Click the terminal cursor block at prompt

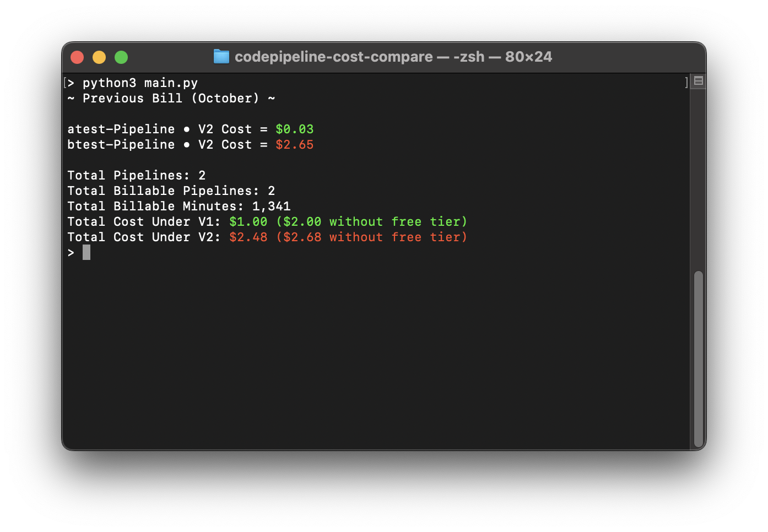click(86, 252)
